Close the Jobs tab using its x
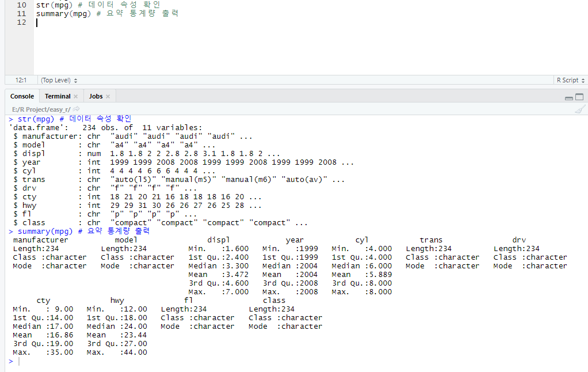The height and width of the screenshot is (372, 588). (108, 97)
